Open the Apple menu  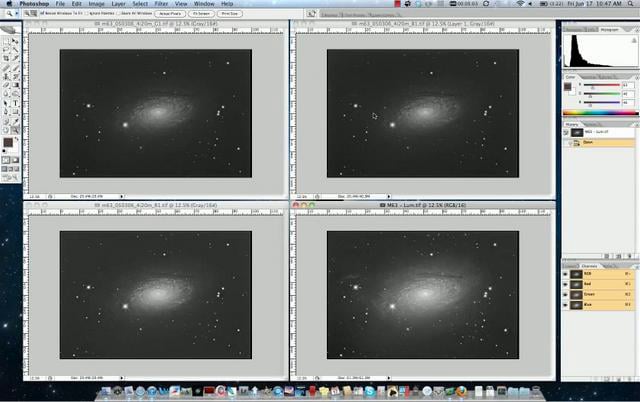point(9,4)
